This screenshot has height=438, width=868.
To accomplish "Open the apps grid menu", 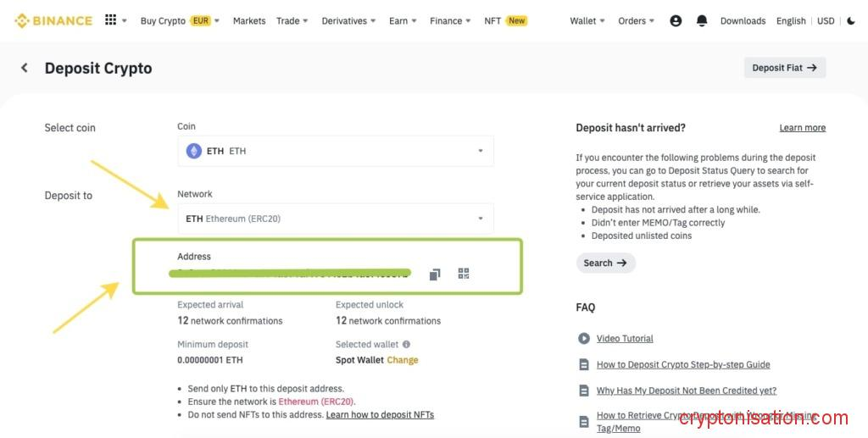I will coord(111,20).
